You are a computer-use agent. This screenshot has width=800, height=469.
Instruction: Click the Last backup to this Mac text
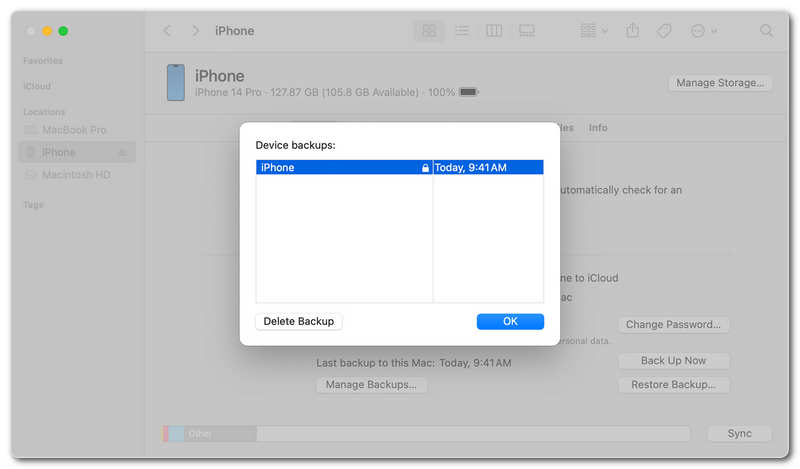pos(414,363)
